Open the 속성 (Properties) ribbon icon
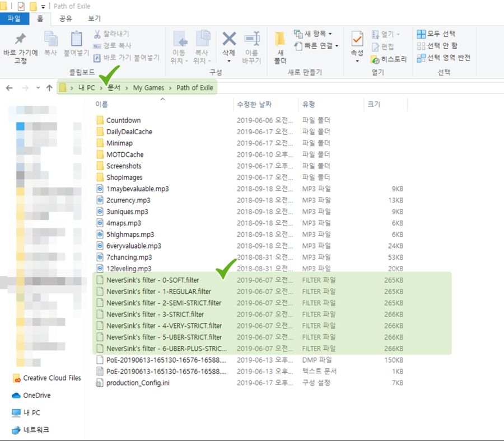Image resolution: width=504 pixels, height=441 pixels. 357,42
